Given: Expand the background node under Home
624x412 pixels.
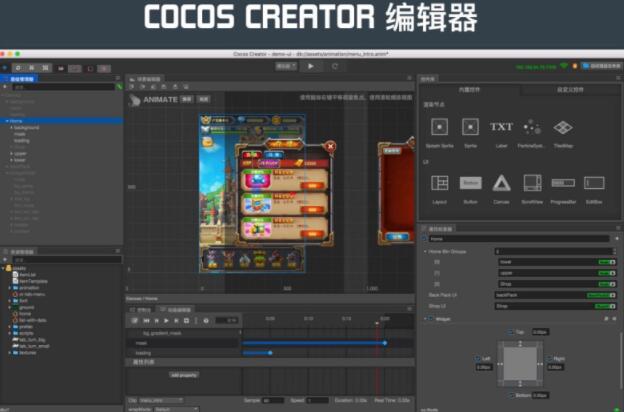Looking at the screenshot, I should pos(11,128).
